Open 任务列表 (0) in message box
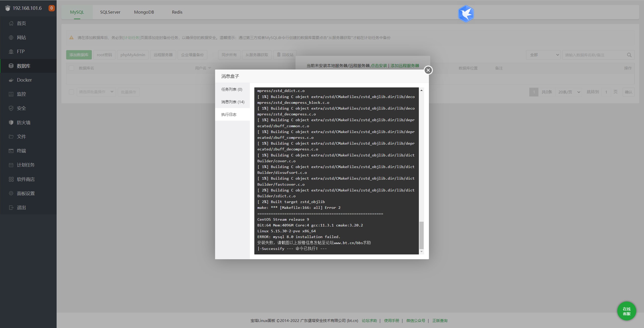This screenshot has height=328, width=644. click(232, 89)
